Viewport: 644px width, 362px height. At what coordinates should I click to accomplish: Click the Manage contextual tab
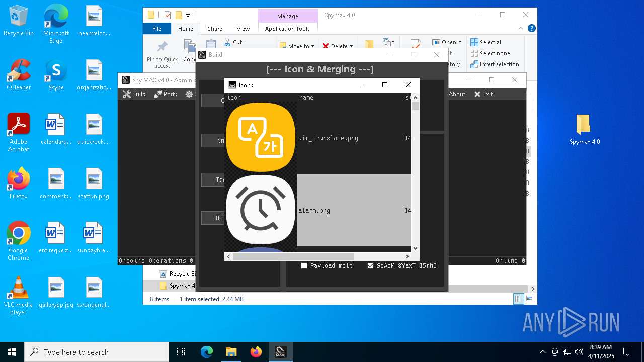(288, 16)
